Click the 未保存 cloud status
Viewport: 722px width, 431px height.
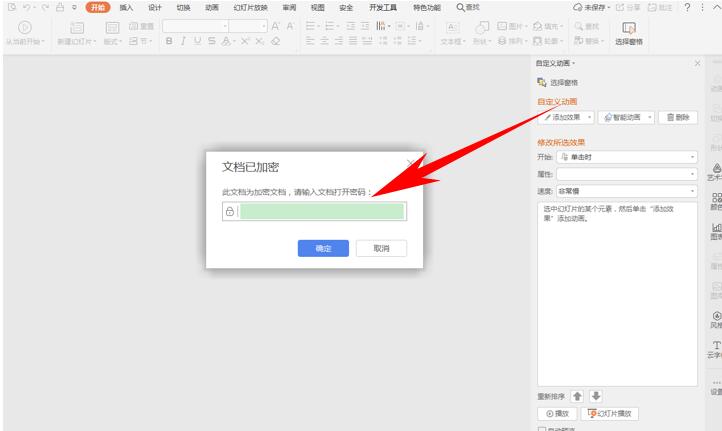click(592, 7)
